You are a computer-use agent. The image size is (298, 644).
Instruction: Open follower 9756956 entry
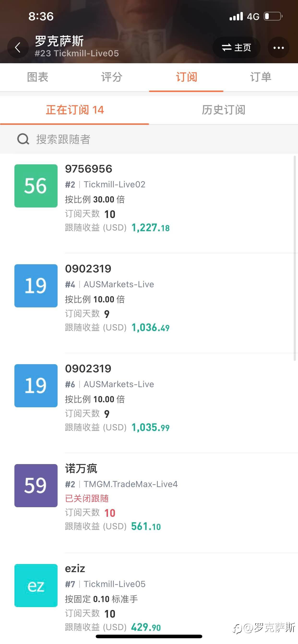149,203
